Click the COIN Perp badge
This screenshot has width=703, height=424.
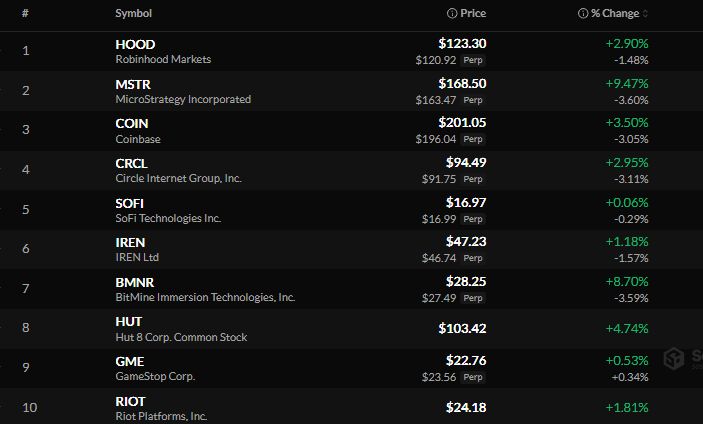click(x=473, y=139)
